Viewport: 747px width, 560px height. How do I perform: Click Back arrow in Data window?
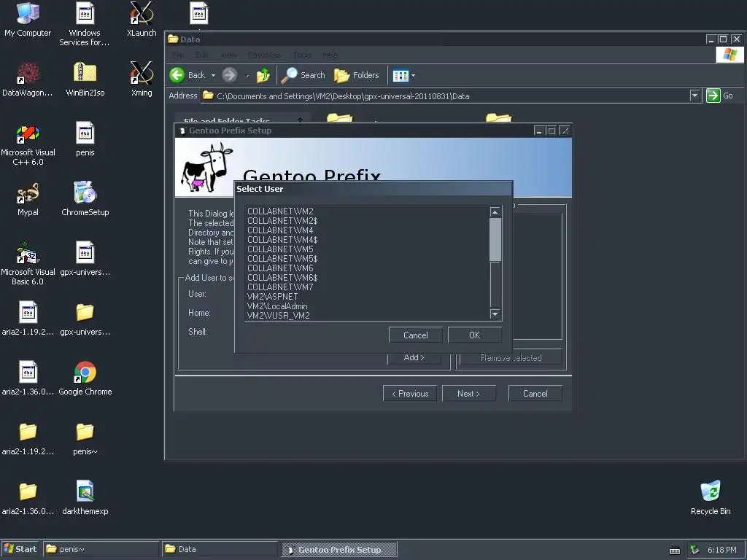[187, 75]
